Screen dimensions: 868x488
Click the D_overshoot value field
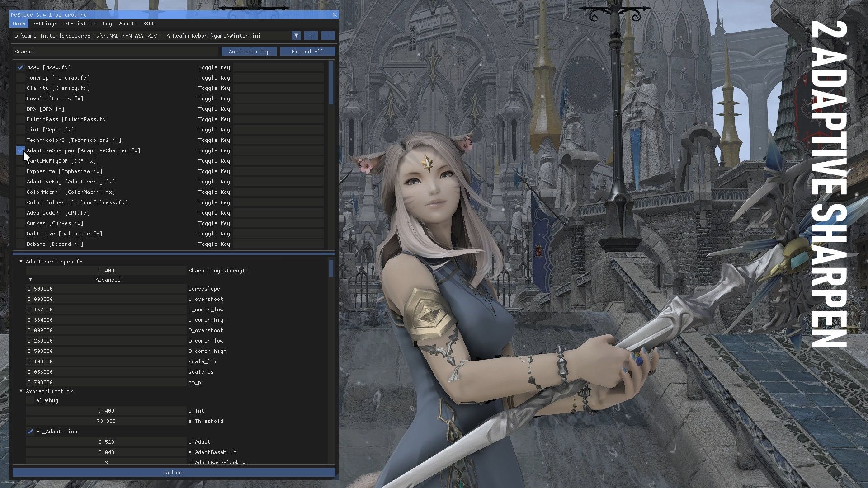(106, 330)
